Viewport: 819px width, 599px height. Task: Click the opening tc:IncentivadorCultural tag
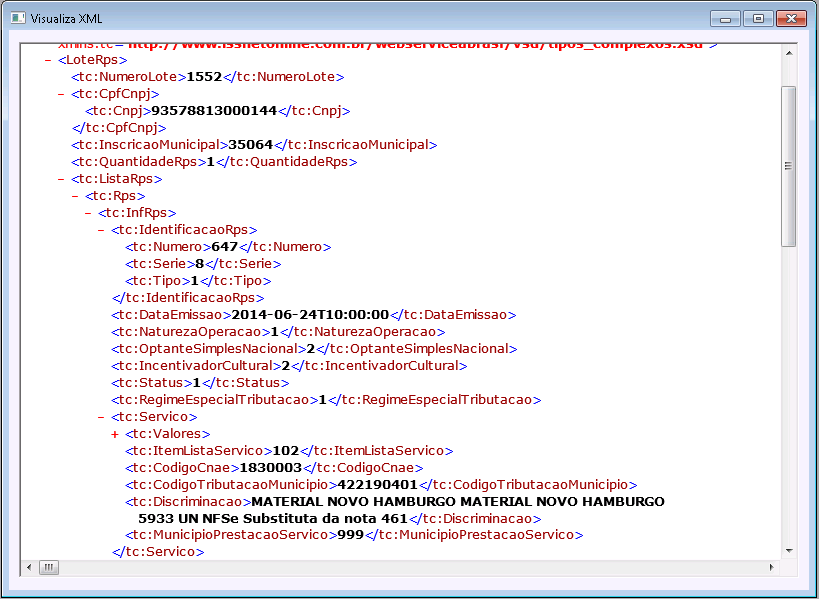196,366
